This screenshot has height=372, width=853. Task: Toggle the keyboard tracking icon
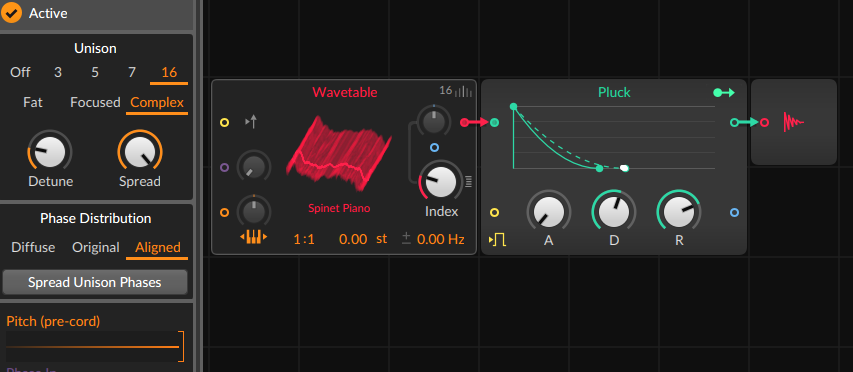pos(254,238)
